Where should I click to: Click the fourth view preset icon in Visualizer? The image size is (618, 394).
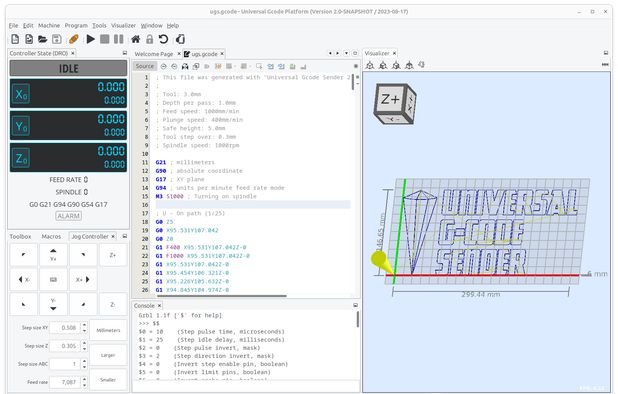click(x=409, y=65)
